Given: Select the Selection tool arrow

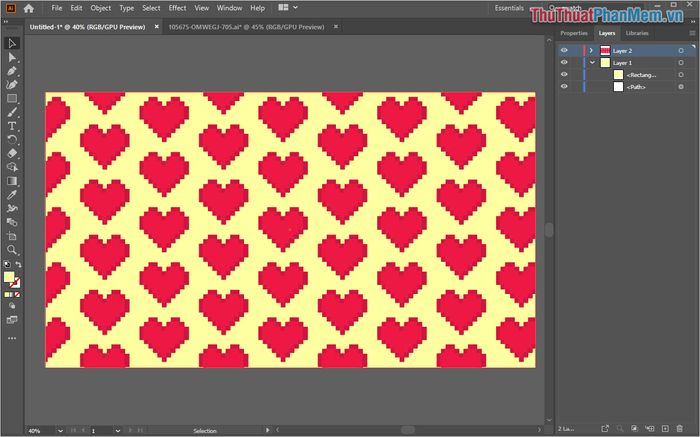Looking at the screenshot, I should click(x=12, y=43).
